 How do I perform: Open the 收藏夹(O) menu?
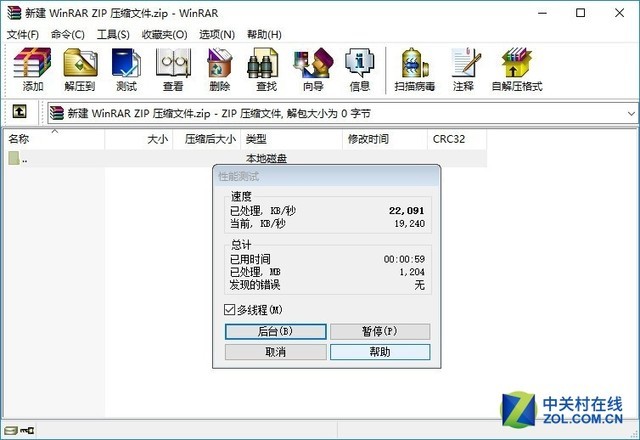click(x=164, y=35)
